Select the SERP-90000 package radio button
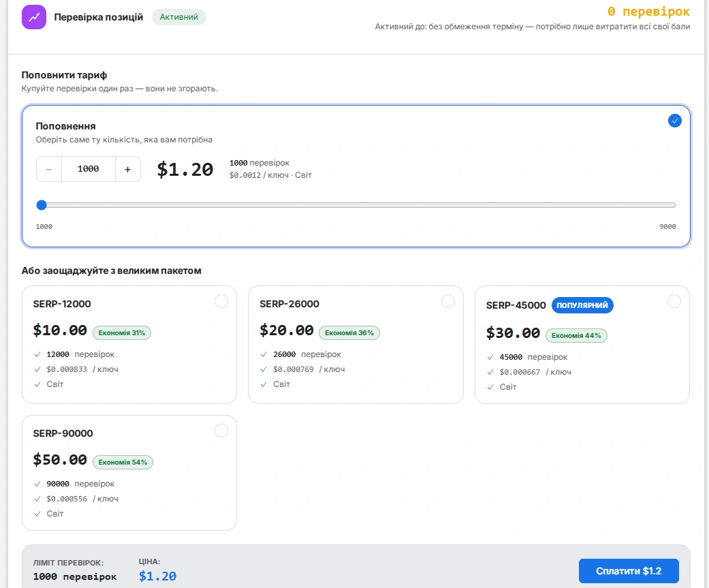 [x=221, y=431]
